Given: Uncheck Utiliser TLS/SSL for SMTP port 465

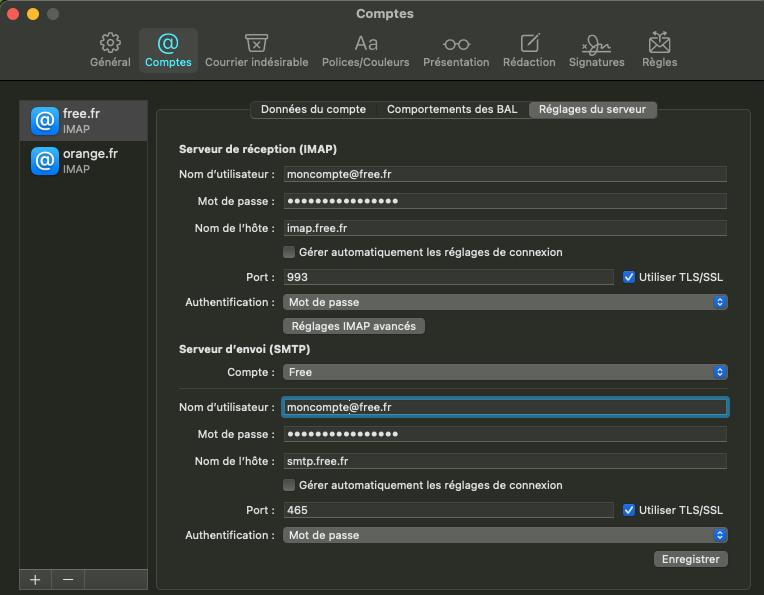Looking at the screenshot, I should point(629,510).
